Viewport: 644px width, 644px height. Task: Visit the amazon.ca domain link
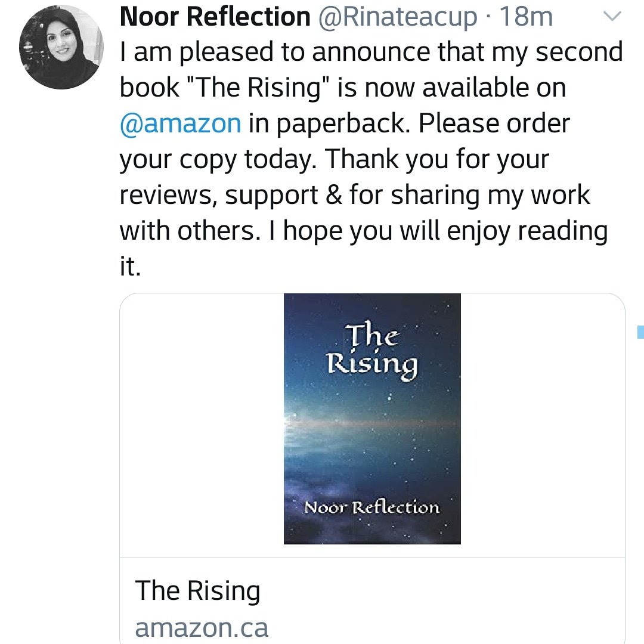coord(202,627)
